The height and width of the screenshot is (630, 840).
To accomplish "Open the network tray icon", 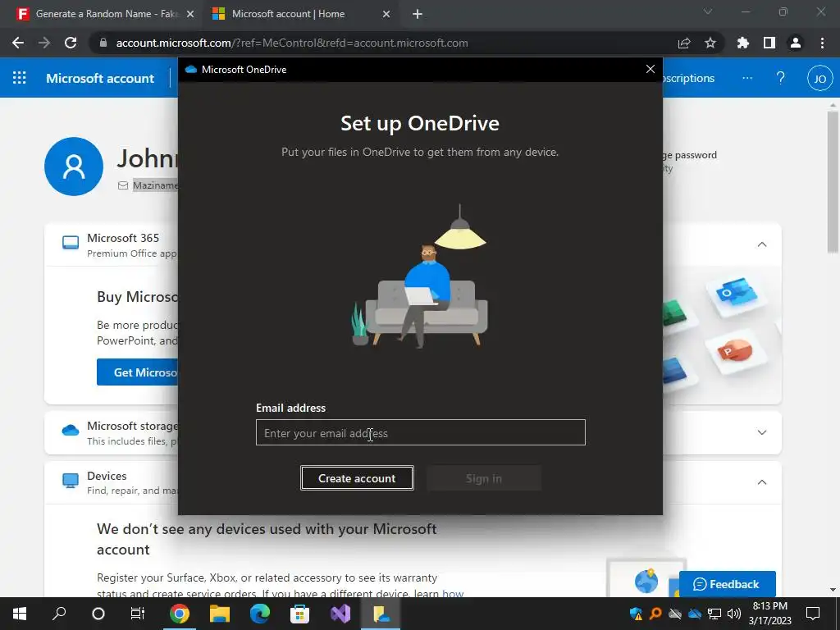I will [x=714, y=614].
